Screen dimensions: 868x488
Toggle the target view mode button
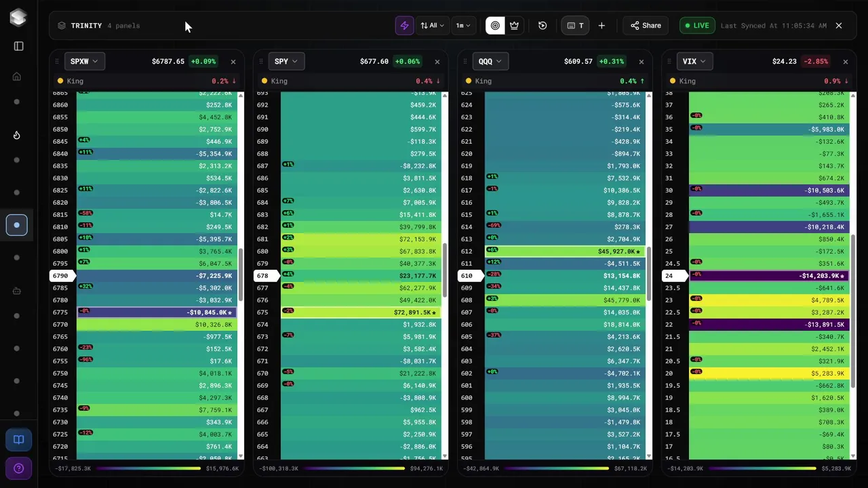(x=495, y=26)
